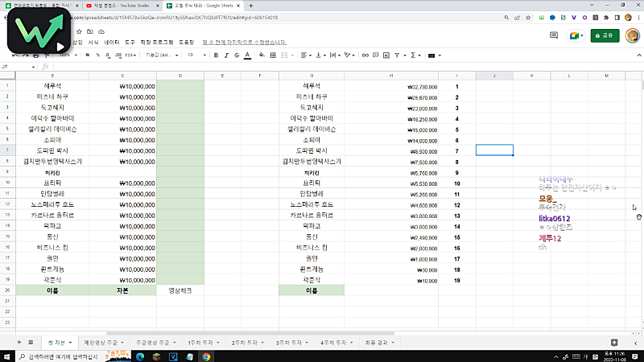Click the insert chart icon
Image resolution: width=644 pixels, height=362 pixels.
click(388, 55)
